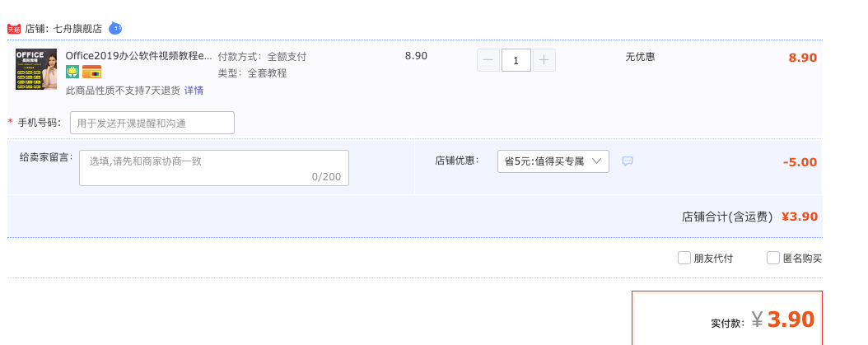
Task: Click the speech bubble icon beside 店铺优惠
Action: [x=628, y=161]
